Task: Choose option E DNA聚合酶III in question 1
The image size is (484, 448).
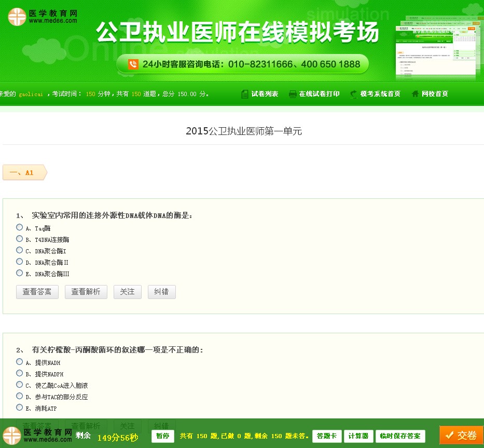Action: [x=19, y=273]
